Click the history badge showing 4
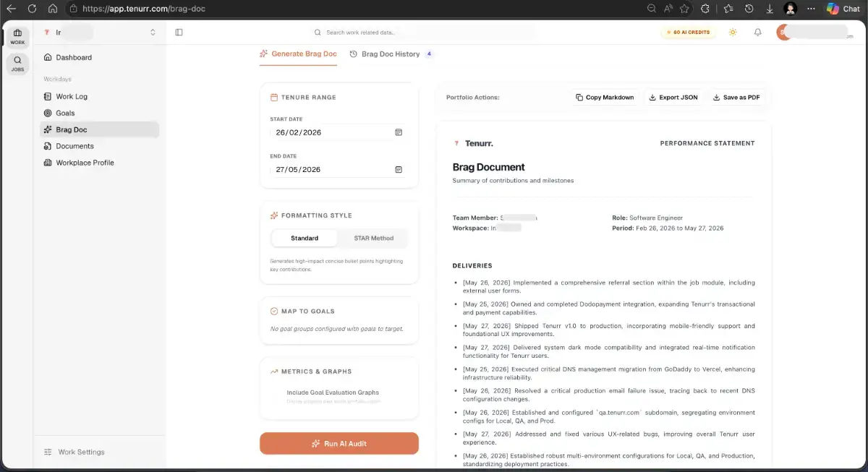Viewport: 868px width, 472px height. tap(429, 54)
